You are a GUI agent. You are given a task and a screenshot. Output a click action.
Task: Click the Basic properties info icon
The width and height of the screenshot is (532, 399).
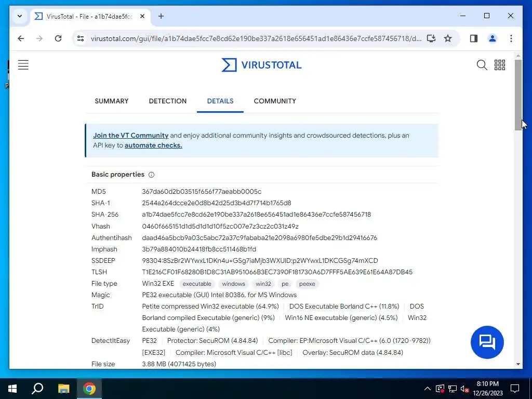pos(151,175)
